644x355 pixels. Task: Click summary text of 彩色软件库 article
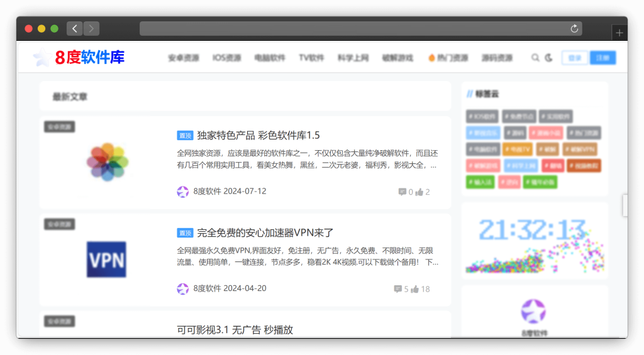pyautogui.click(x=308, y=159)
